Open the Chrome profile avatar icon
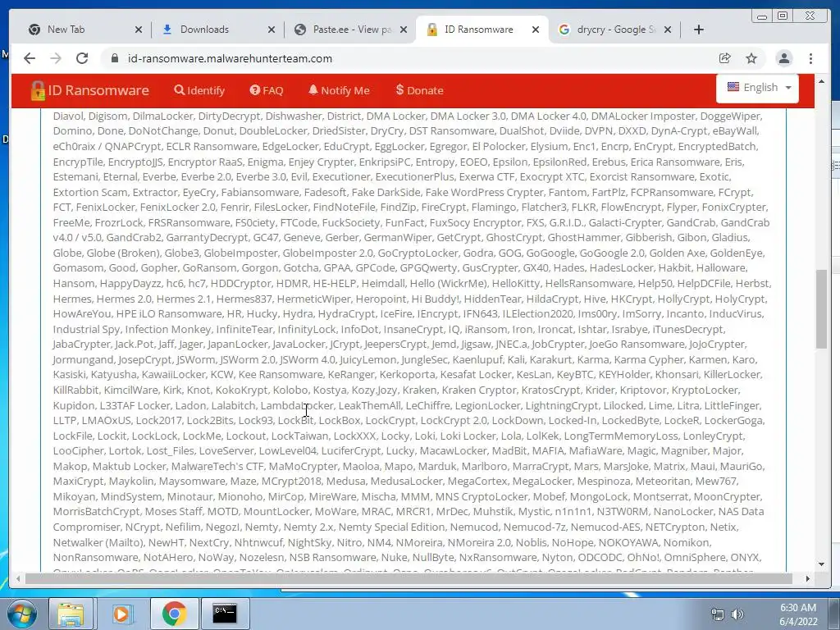Image resolution: width=840 pixels, height=630 pixels. pyautogui.click(x=784, y=58)
